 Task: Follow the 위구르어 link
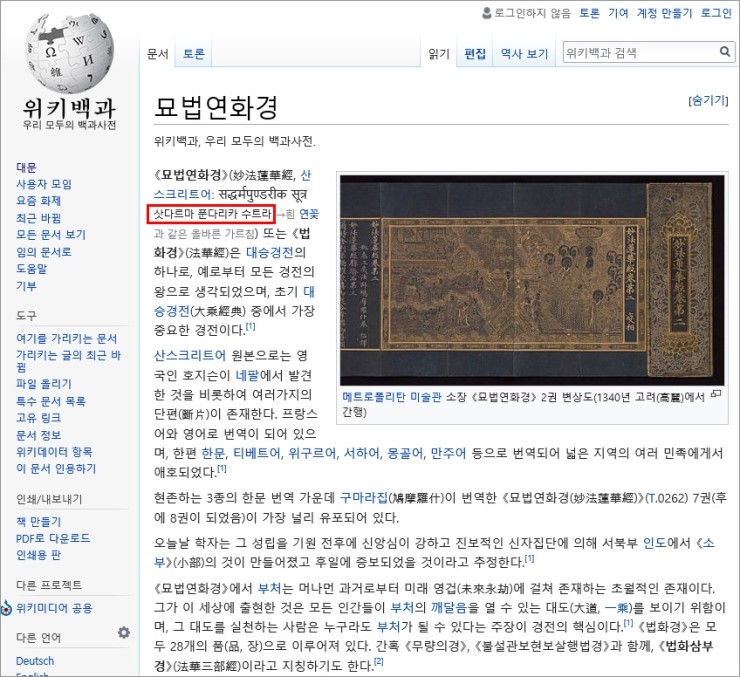312,453
